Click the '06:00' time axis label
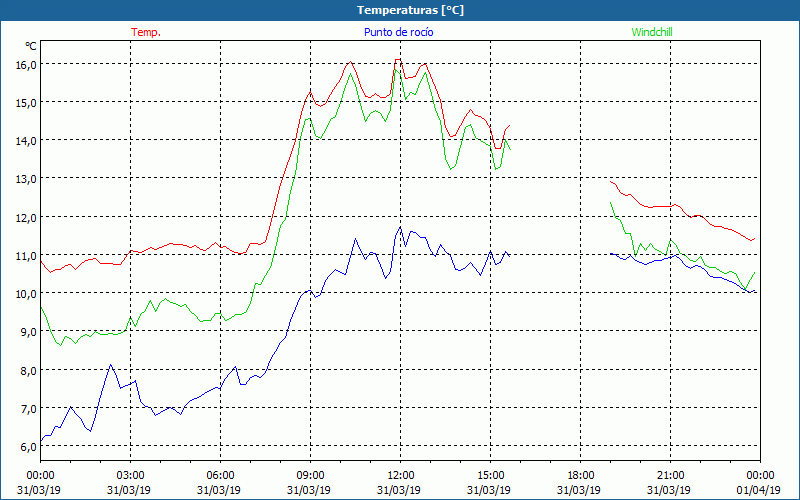The height and width of the screenshot is (500, 800). pyautogui.click(x=220, y=476)
